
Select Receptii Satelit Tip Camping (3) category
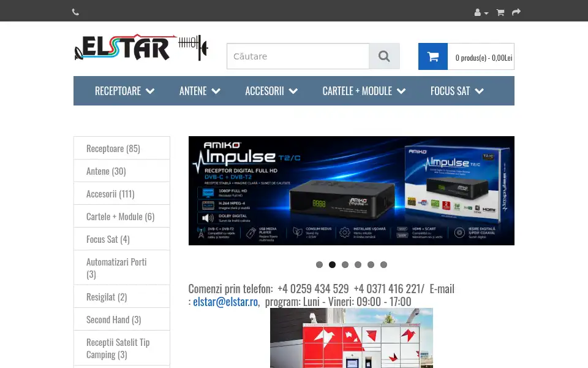[122, 348]
